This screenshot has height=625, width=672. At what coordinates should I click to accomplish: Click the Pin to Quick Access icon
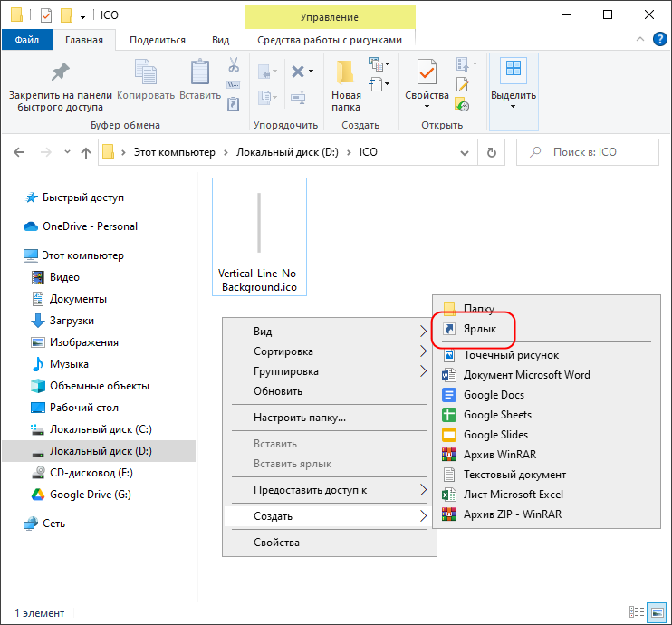coord(61,72)
